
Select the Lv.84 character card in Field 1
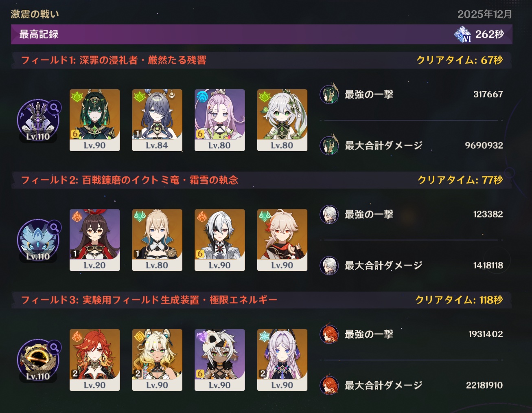[157, 120]
